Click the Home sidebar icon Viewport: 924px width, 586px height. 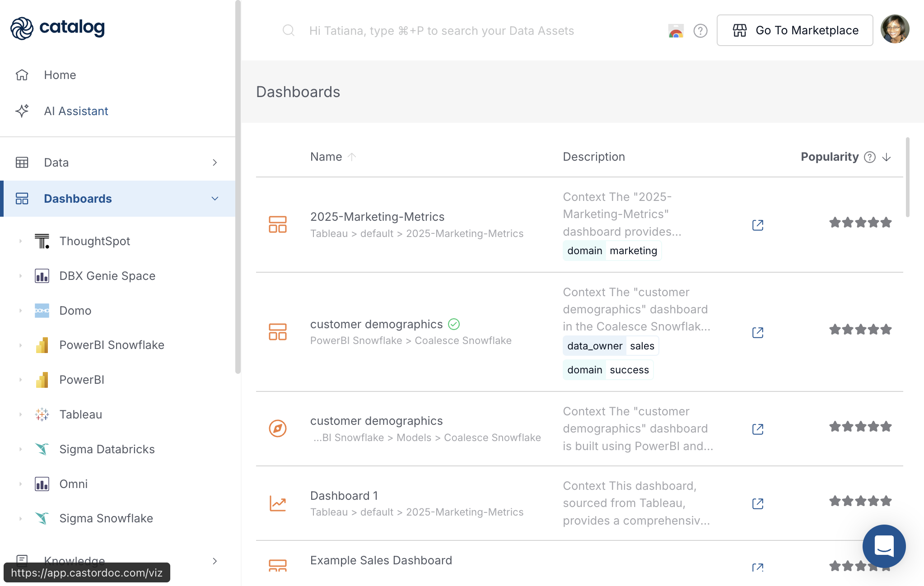coord(22,75)
